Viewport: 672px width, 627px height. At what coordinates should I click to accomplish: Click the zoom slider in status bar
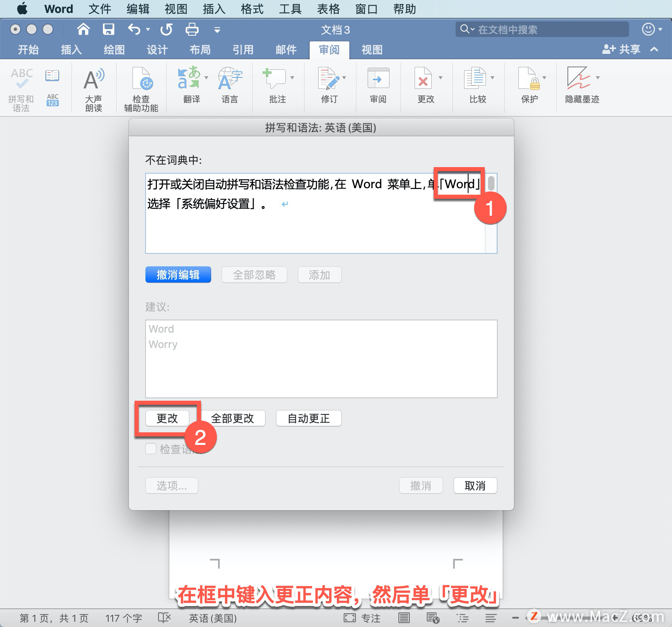point(565,618)
